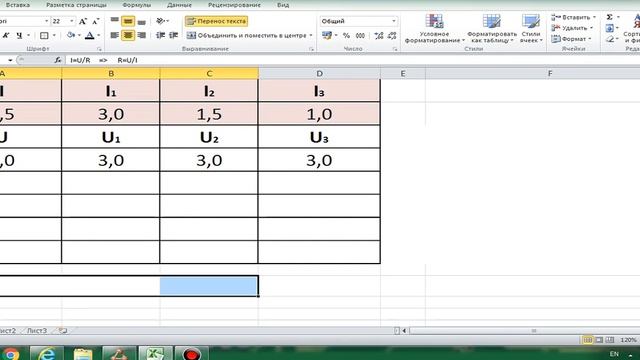Expand underline style dropdown arrow

point(29,36)
